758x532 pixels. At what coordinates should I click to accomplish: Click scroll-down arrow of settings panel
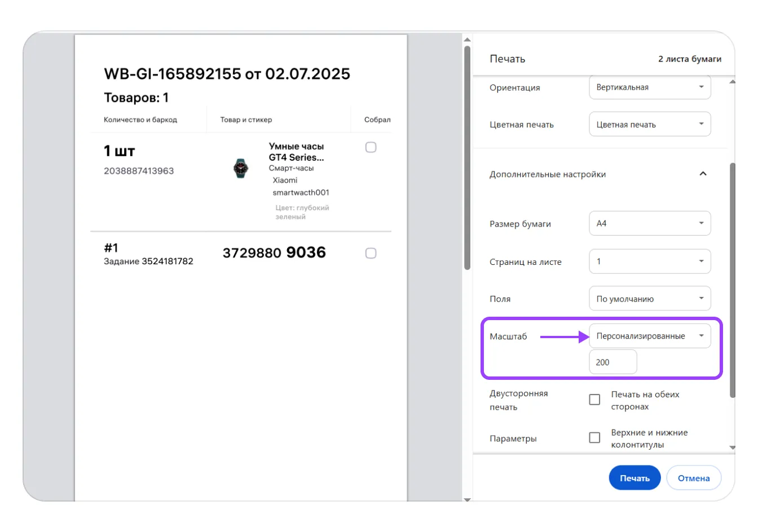(732, 447)
